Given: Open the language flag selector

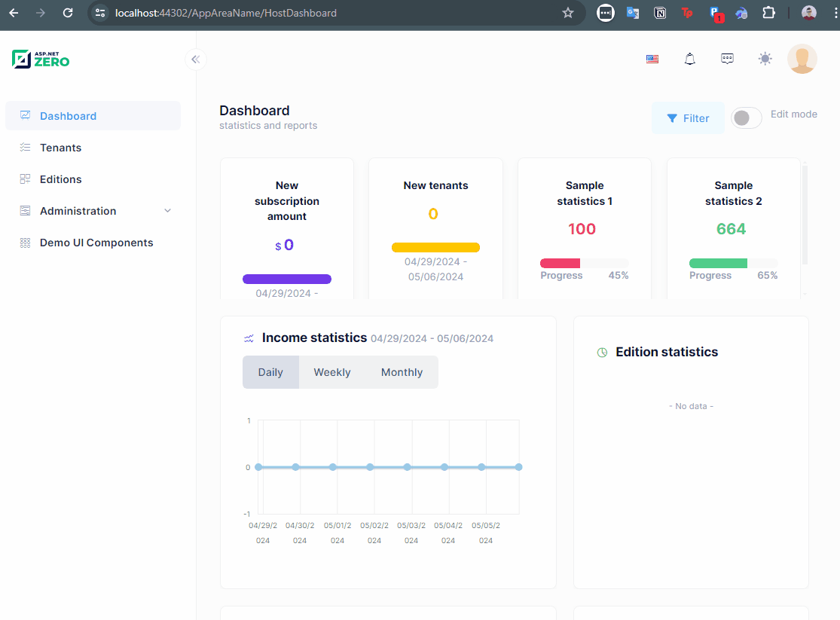Looking at the screenshot, I should click(x=652, y=59).
